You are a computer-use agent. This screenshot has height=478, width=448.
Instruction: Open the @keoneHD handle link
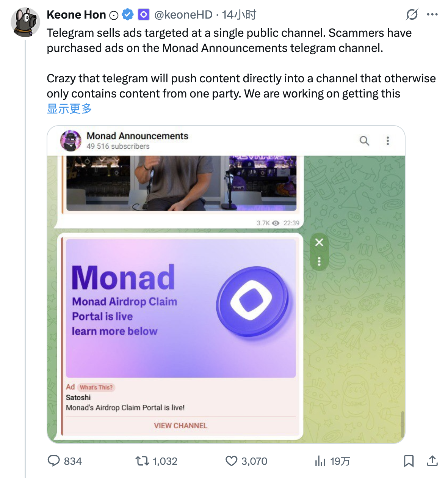coord(183,15)
